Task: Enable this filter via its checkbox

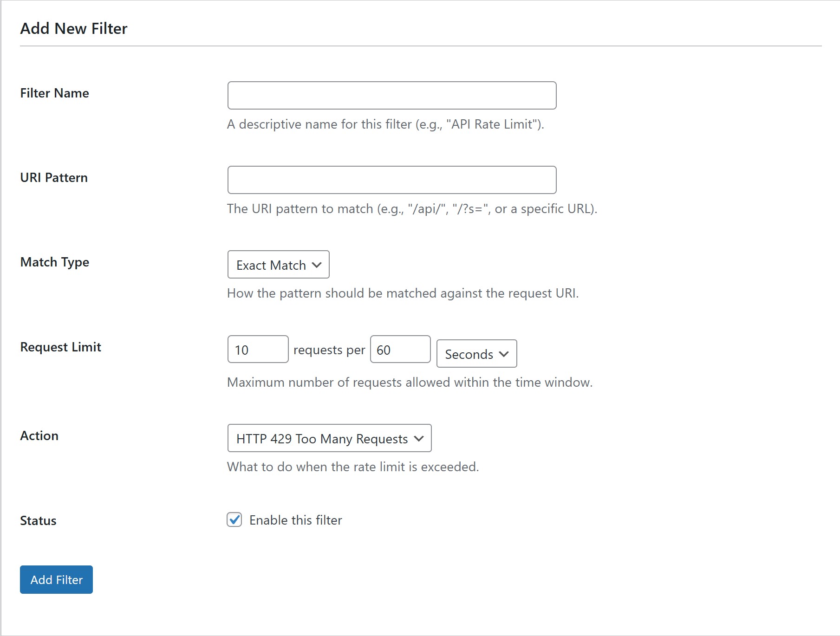Action: (234, 520)
